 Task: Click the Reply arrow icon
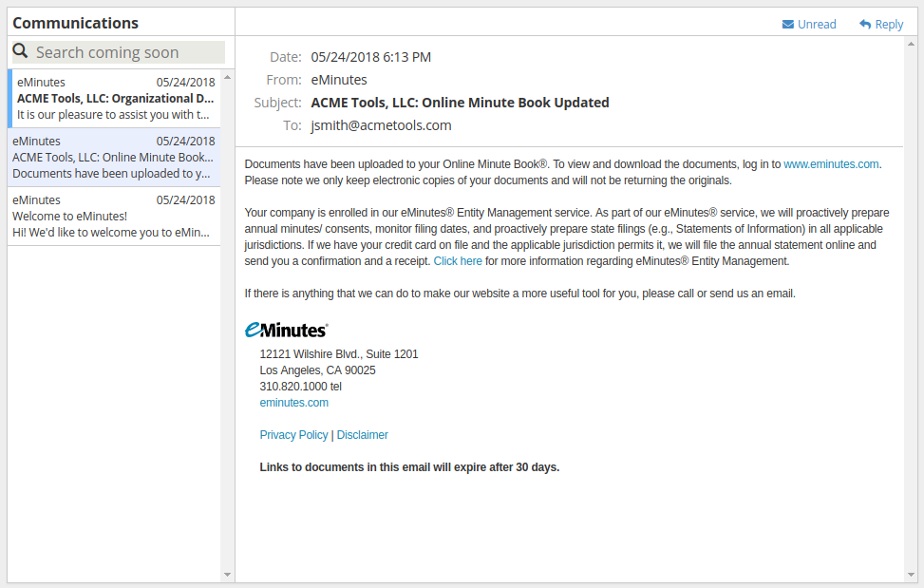[x=865, y=25]
